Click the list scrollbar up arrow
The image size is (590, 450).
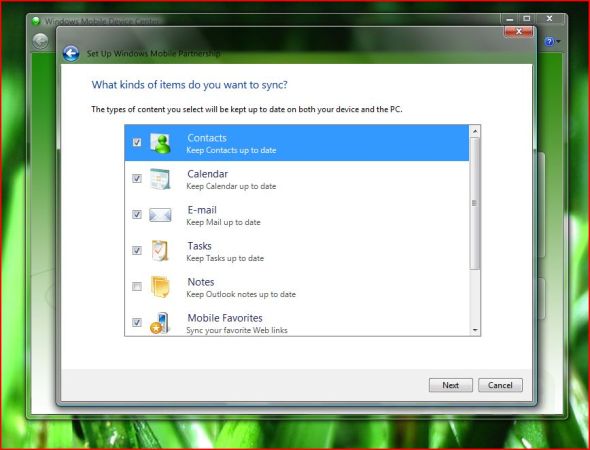475,131
